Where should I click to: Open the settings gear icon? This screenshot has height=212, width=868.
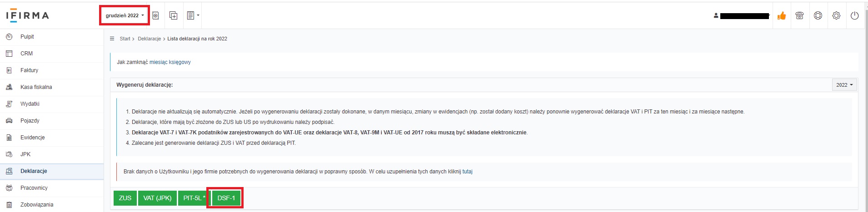[836, 15]
